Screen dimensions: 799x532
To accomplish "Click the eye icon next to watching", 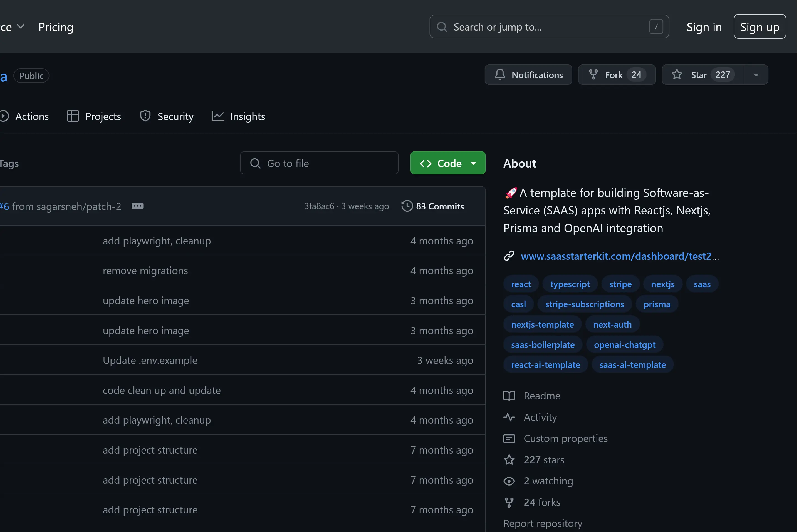I will tap(509, 481).
